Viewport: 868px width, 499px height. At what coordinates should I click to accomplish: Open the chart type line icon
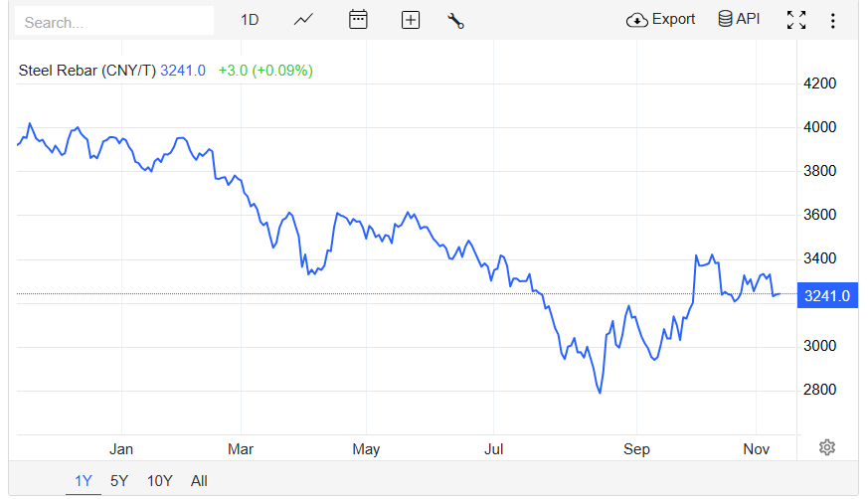point(304,20)
